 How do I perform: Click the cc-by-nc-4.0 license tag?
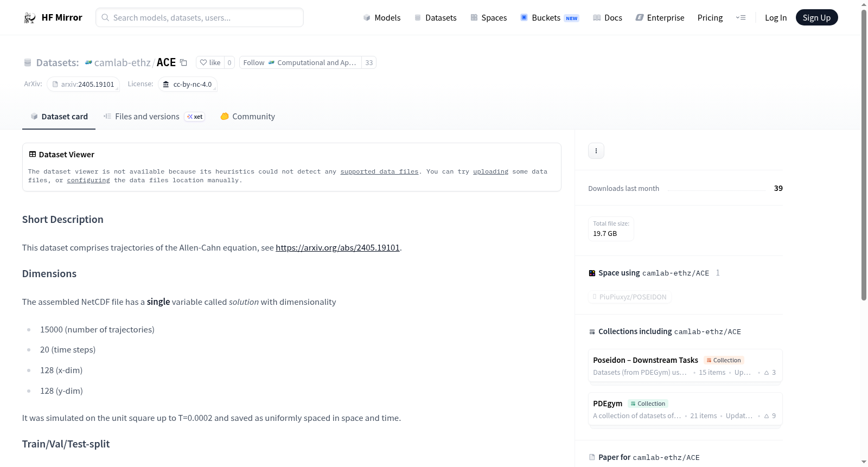pos(188,85)
